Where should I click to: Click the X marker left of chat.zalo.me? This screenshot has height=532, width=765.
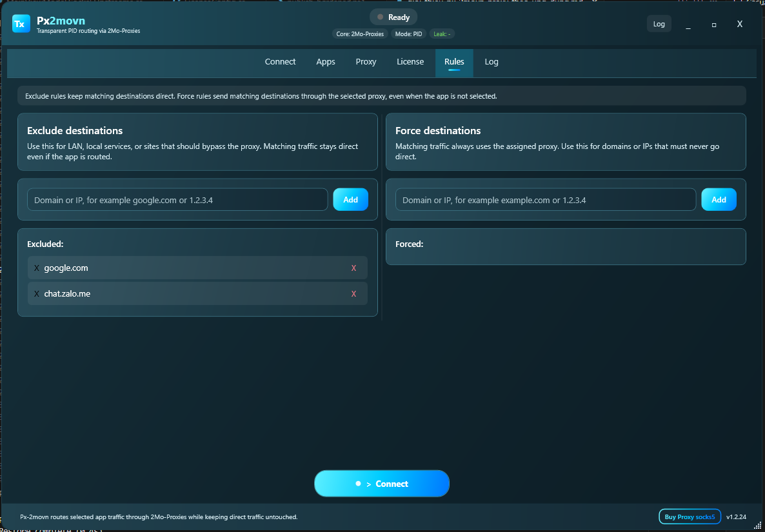pos(37,293)
